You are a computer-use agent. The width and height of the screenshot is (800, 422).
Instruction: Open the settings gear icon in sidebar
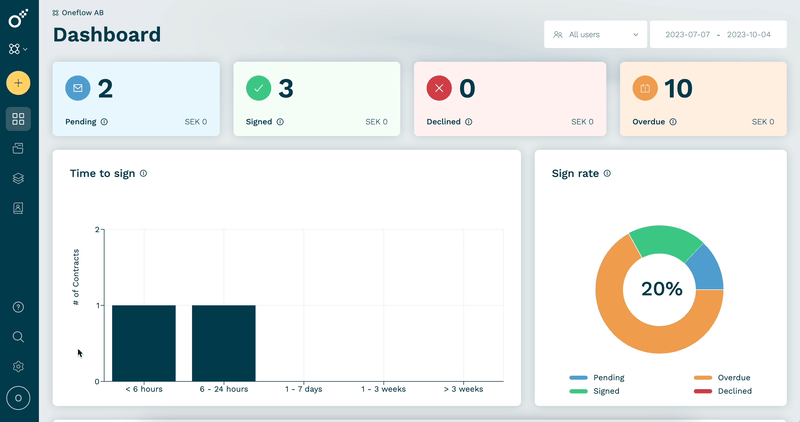click(18, 366)
